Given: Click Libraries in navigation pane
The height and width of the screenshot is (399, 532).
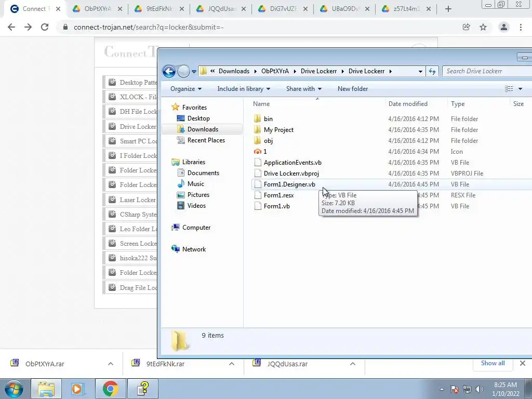Looking at the screenshot, I should point(193,162).
